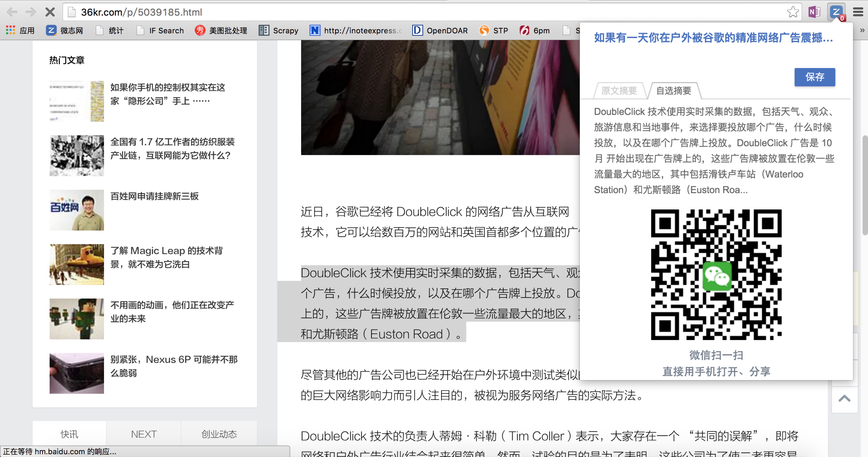The width and height of the screenshot is (868, 457).
Task: Click the WeChat QR code image
Action: 716,275
